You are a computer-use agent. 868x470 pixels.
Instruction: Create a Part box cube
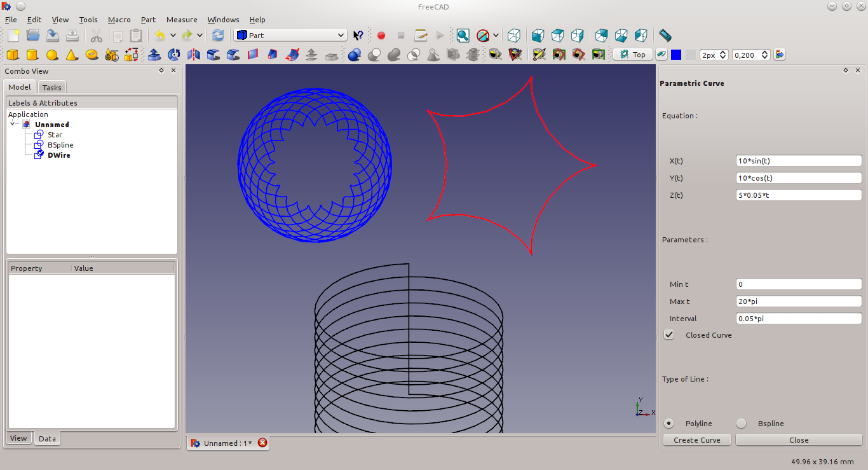(x=13, y=55)
